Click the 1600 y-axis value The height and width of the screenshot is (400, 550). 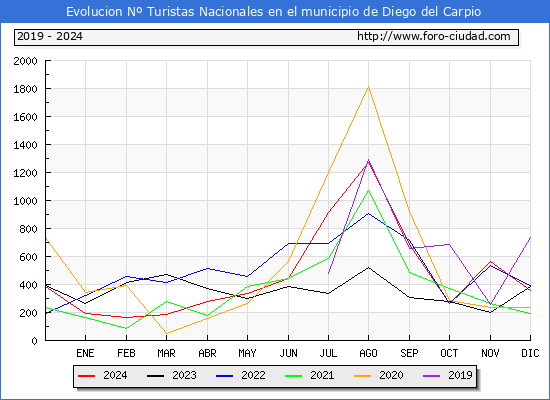coord(25,117)
